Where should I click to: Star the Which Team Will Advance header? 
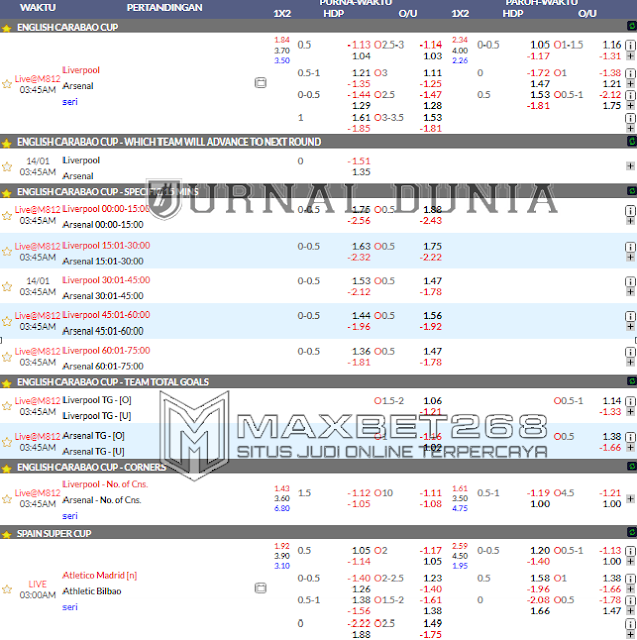point(7,143)
